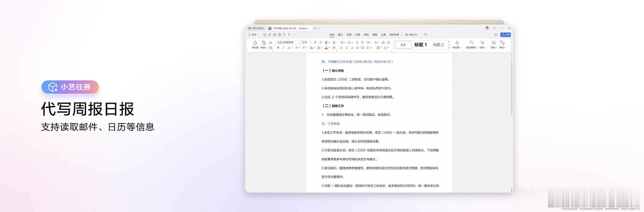This screenshot has height=212, width=644.
Task: Click the paragraph shading fill color
Action: [378, 48]
